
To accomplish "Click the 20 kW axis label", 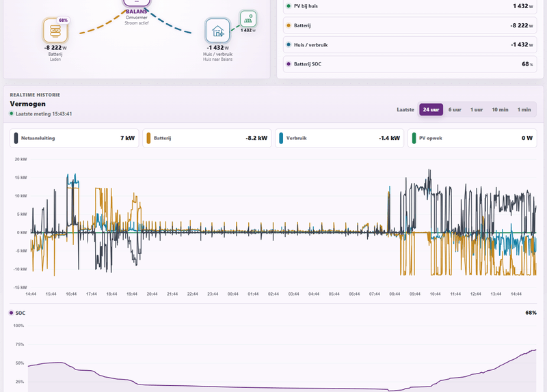I will pyautogui.click(x=21, y=159).
